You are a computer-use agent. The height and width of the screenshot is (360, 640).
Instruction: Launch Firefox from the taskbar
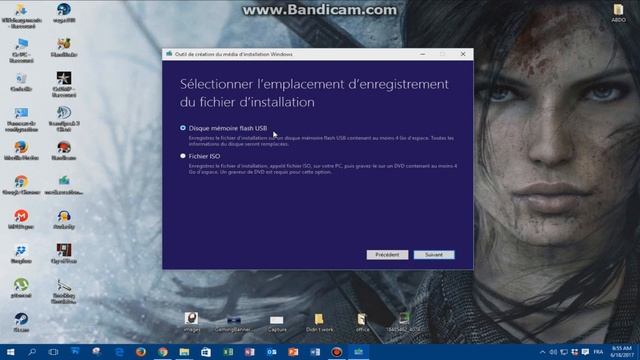141,352
